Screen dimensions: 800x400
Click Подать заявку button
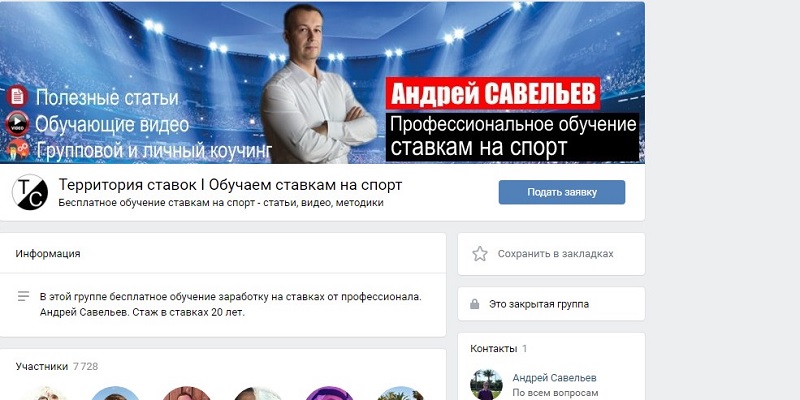pyautogui.click(x=562, y=192)
